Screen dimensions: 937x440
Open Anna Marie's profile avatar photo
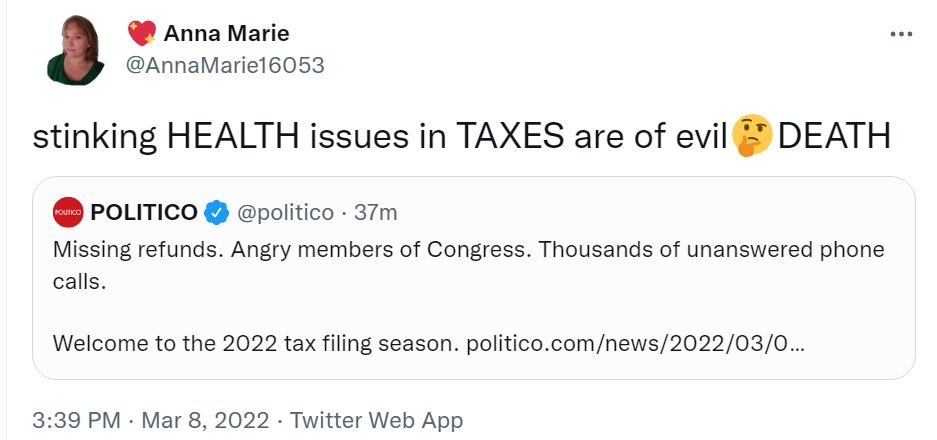pos(76,50)
